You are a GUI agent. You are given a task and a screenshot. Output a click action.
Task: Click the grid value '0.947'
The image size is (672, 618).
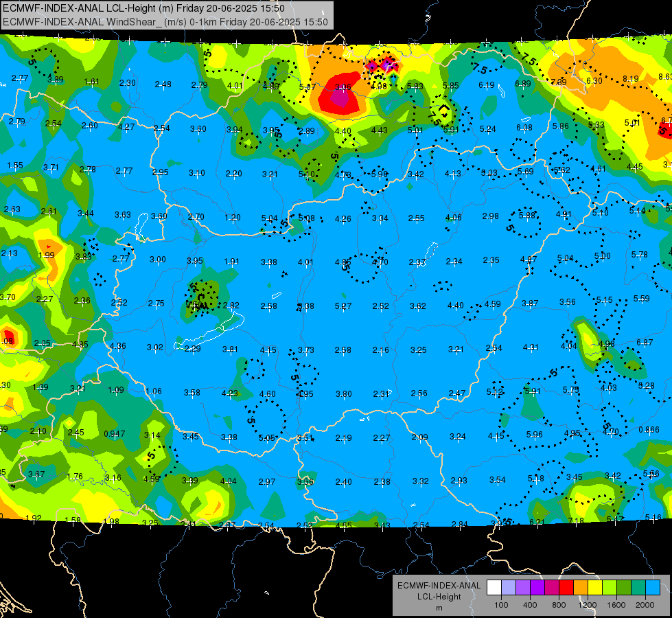pyautogui.click(x=115, y=433)
